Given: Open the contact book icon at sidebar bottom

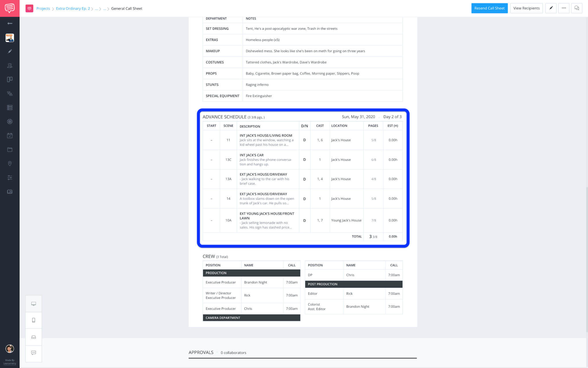Looking at the screenshot, I should click(x=10, y=191).
